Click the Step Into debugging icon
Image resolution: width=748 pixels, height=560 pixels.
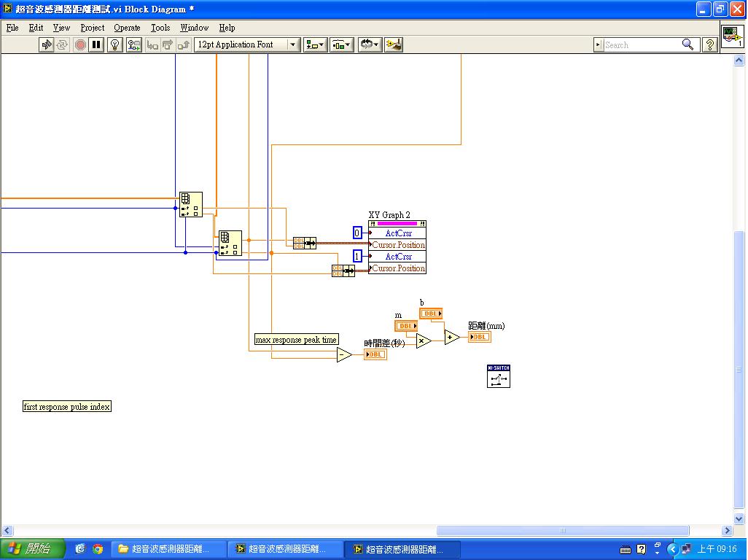click(x=151, y=44)
